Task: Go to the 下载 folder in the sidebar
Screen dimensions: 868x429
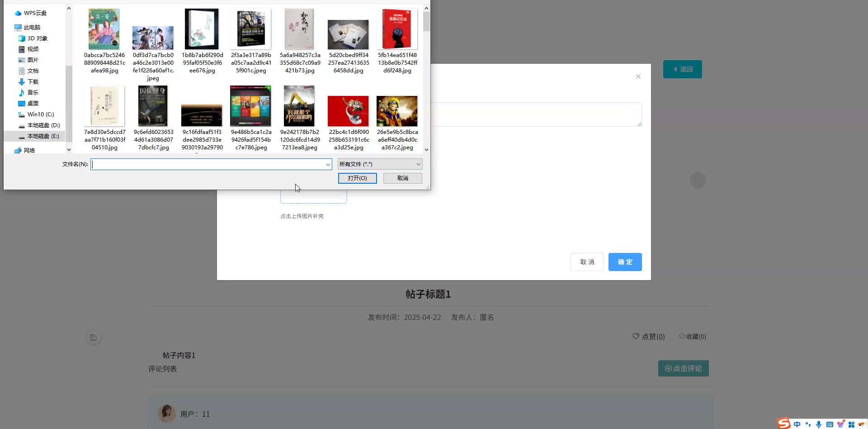Action: [28, 82]
